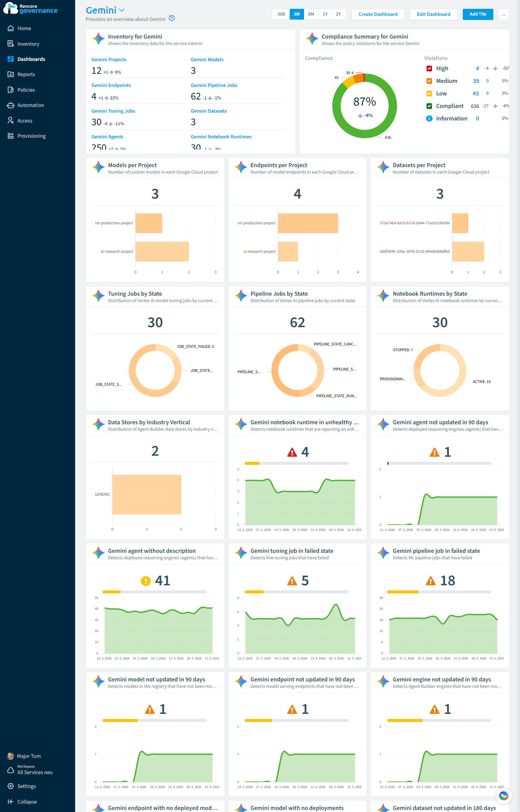This screenshot has height=812, width=520.
Task: Select the 1Y time range
Action: [325, 14]
